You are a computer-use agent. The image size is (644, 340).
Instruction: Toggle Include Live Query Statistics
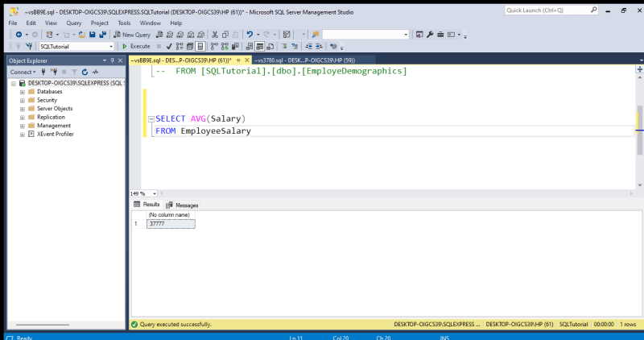pyautogui.click(x=225, y=47)
